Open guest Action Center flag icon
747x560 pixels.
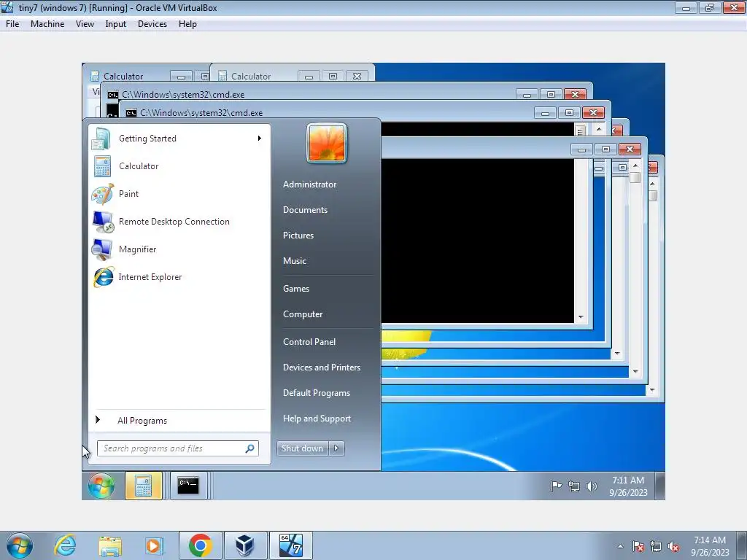[x=556, y=486]
